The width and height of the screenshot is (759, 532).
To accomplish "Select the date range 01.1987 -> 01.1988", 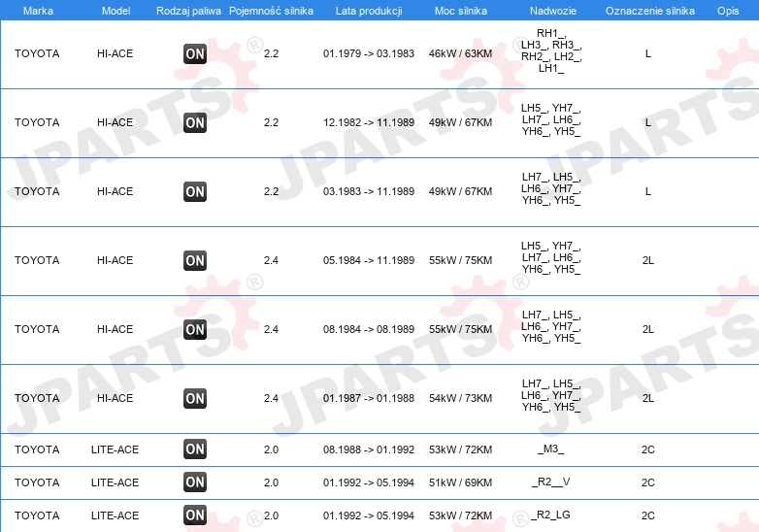I will point(369,398).
